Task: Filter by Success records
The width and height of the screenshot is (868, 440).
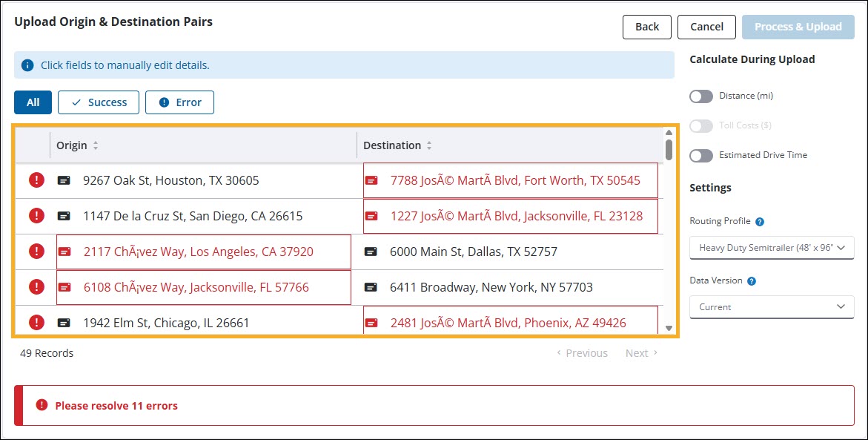Action: (99, 102)
